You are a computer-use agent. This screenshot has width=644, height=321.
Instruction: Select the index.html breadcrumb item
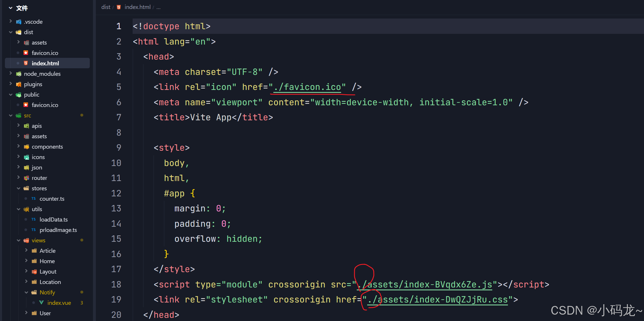coord(138,7)
